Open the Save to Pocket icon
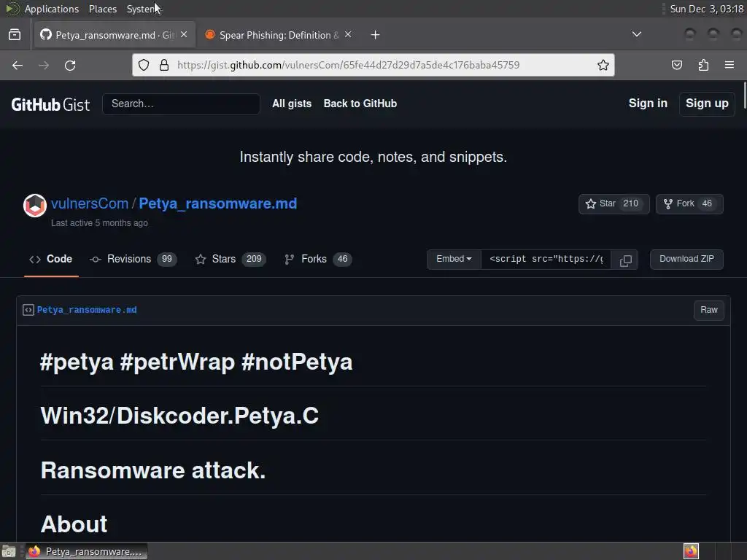This screenshot has width=747, height=560. tap(677, 65)
